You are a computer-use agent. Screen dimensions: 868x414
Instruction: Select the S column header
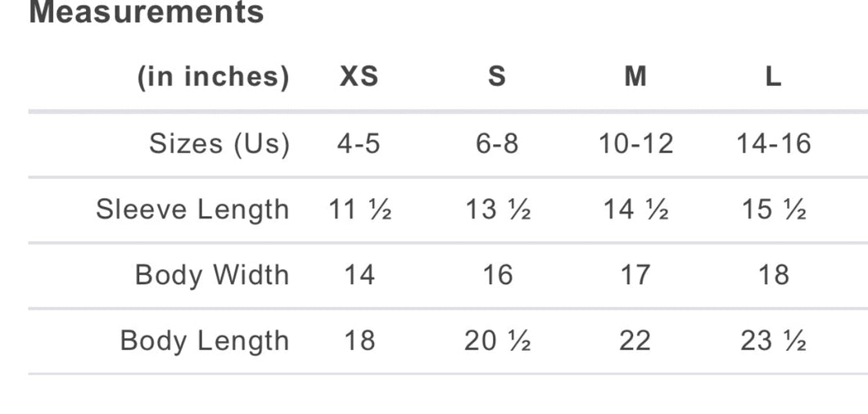click(496, 77)
